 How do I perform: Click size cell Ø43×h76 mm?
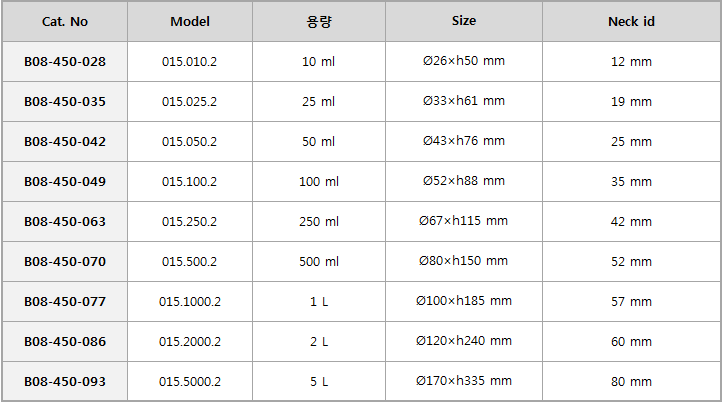(464, 142)
